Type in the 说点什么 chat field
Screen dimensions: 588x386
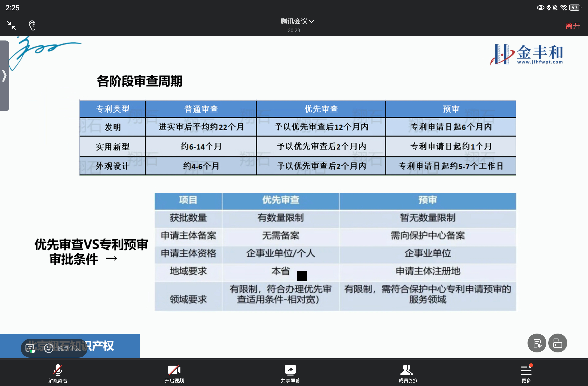[x=70, y=348]
